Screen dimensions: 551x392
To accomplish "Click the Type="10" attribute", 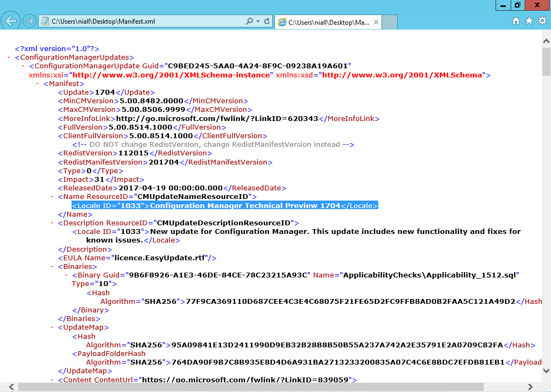I will [91, 284].
